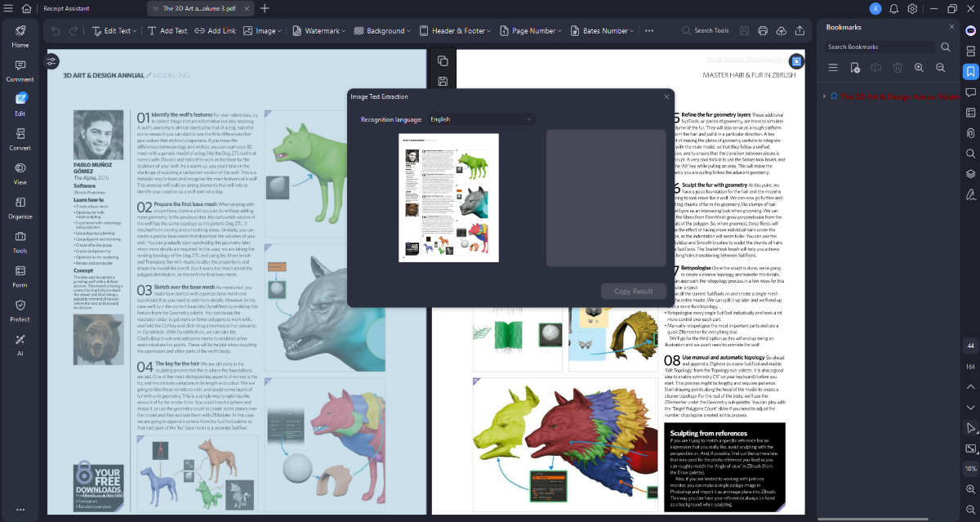980x522 pixels.
Task: Open the Bates Number dropdown
Action: tap(601, 30)
